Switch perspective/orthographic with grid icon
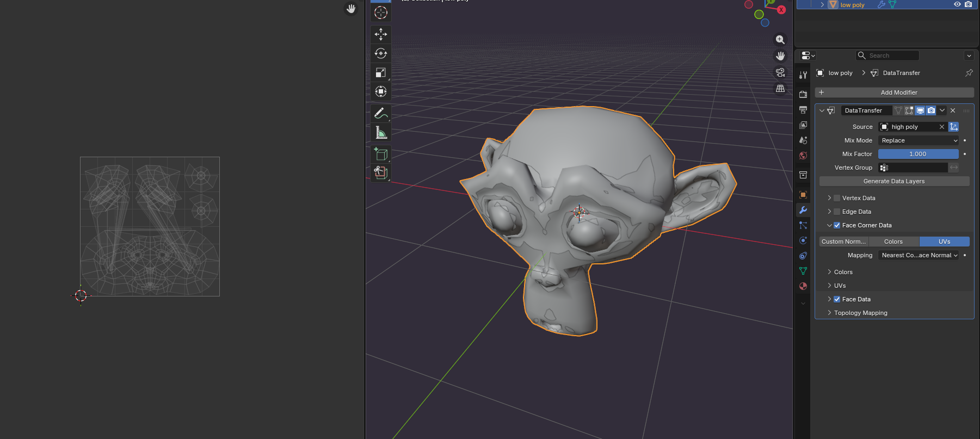The width and height of the screenshot is (980, 439). click(780, 88)
